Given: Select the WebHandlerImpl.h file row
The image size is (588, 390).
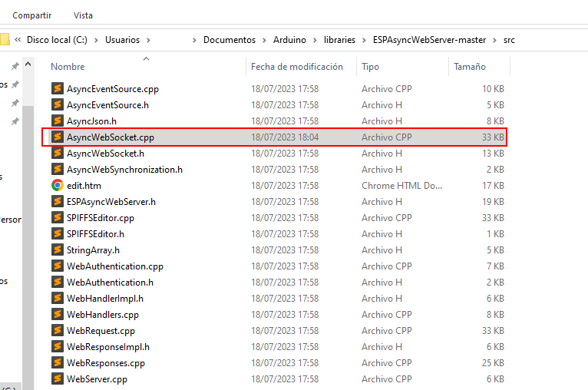Looking at the screenshot, I should point(105,299).
